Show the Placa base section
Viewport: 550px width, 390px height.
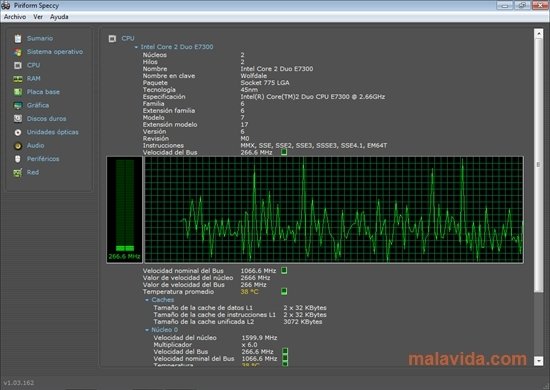(x=43, y=92)
